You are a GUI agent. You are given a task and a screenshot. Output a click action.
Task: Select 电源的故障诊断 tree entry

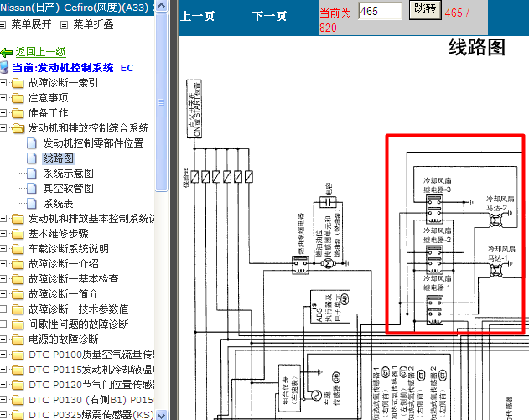(63, 339)
